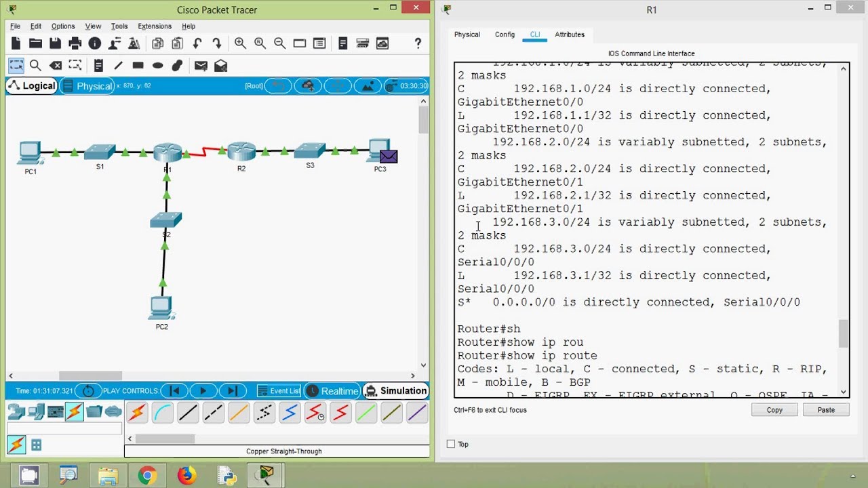Open the Tools menu
This screenshot has height=488, width=868.
pos(119,26)
